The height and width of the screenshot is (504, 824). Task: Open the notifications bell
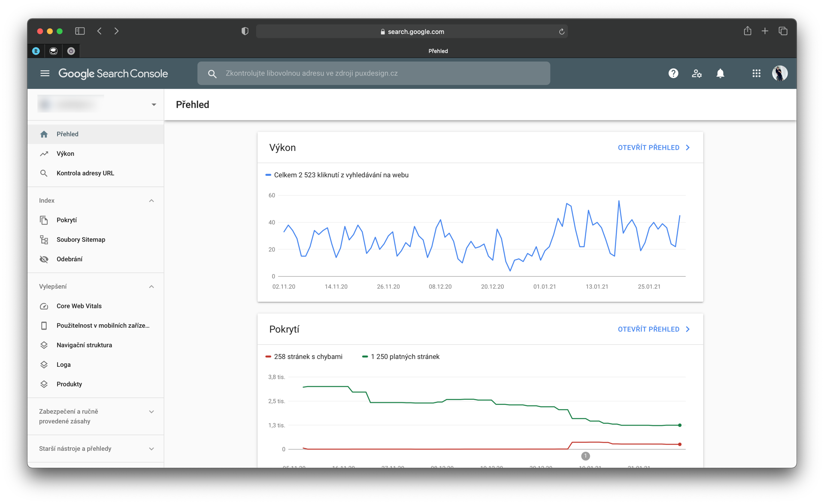(x=720, y=73)
